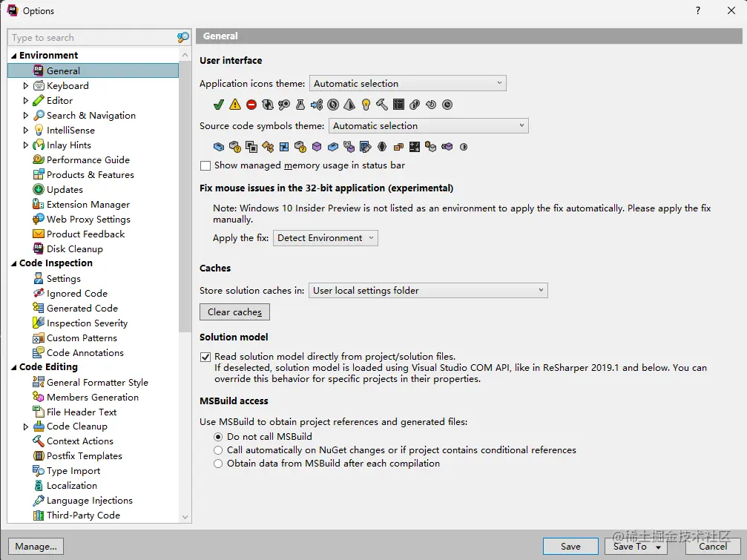Click the Inspection Severity icon

[39, 323]
